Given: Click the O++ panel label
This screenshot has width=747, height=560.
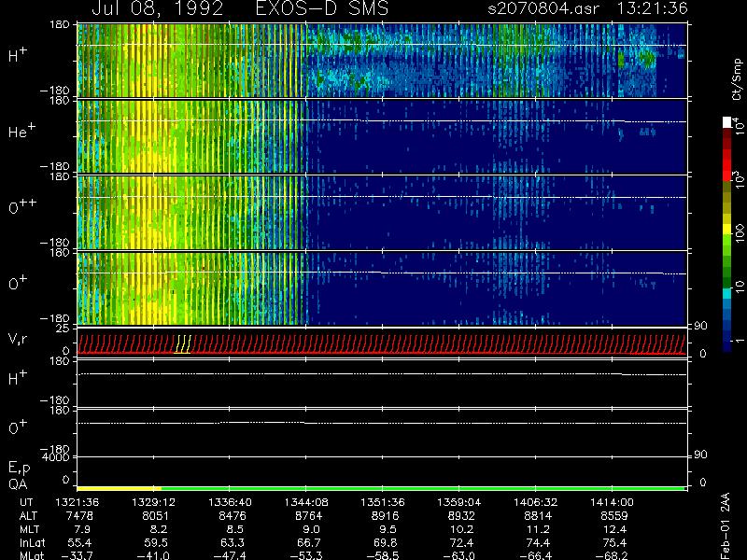Looking at the screenshot, I should 22,206.
